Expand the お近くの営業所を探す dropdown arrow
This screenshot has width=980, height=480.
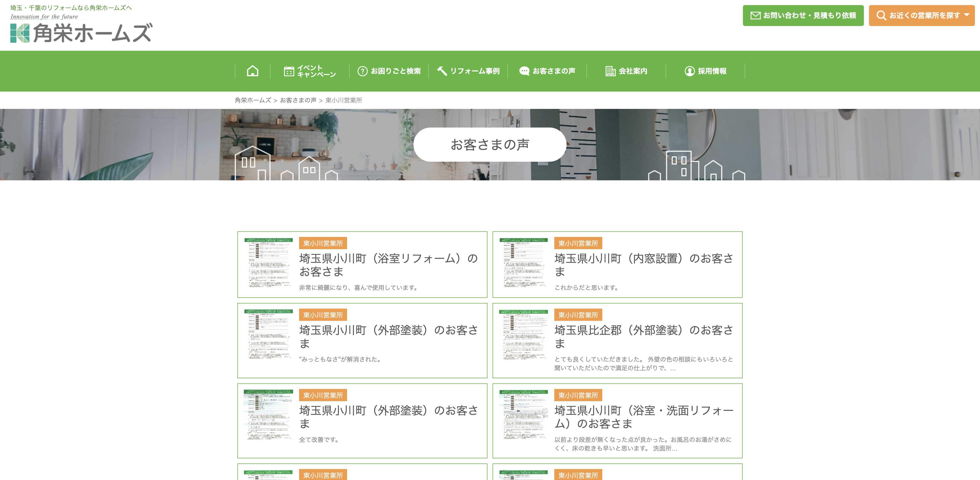[x=967, y=15]
